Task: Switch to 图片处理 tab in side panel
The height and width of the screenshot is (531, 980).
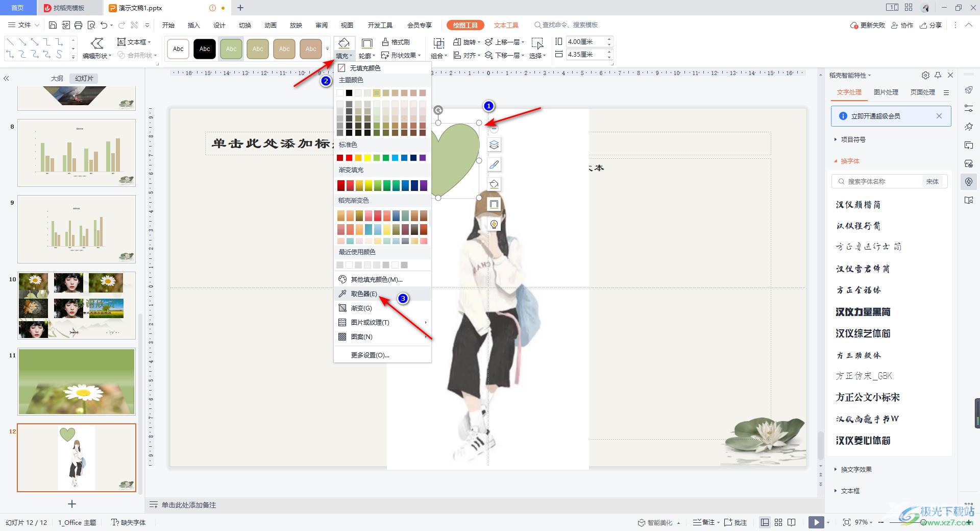Action: [x=886, y=92]
